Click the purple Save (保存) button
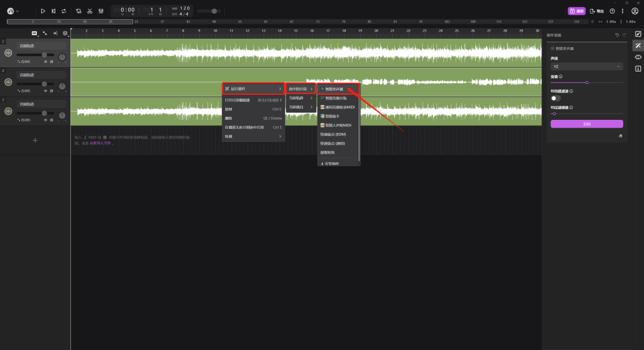Image resolution: width=644 pixels, height=350 pixels. pos(577,11)
